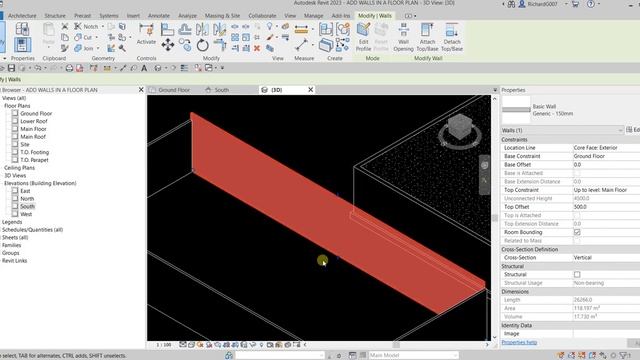Select the Offset tool
Viewport: 640px width, 360px height.
click(x=185, y=29)
